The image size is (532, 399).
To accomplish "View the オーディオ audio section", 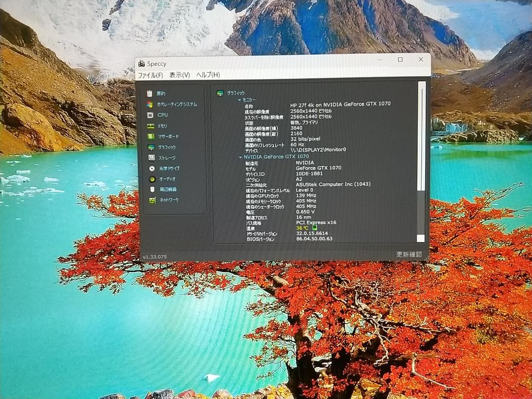I will [x=153, y=179].
